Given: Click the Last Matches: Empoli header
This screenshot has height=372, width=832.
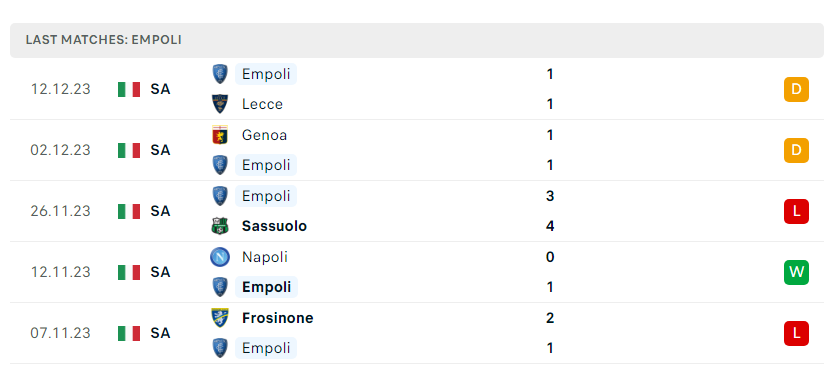Looking at the screenshot, I should tap(103, 40).
